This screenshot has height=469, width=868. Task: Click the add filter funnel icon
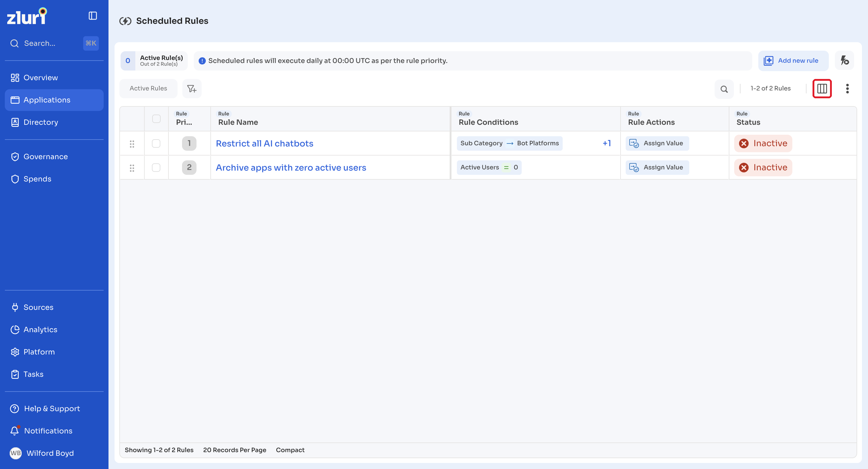(x=192, y=89)
